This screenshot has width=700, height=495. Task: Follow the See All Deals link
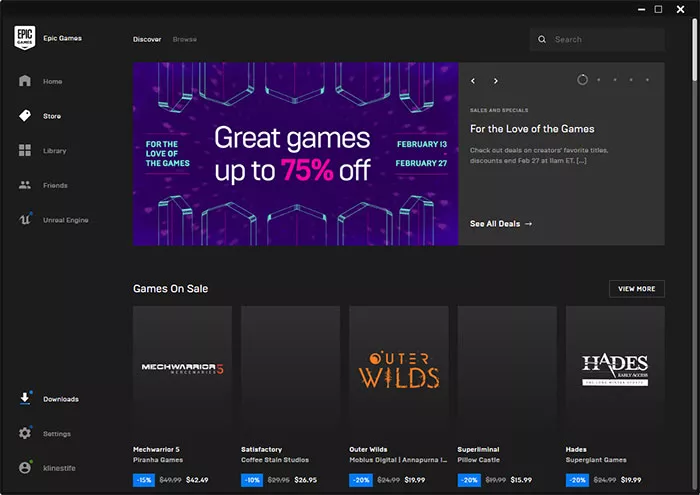point(501,224)
